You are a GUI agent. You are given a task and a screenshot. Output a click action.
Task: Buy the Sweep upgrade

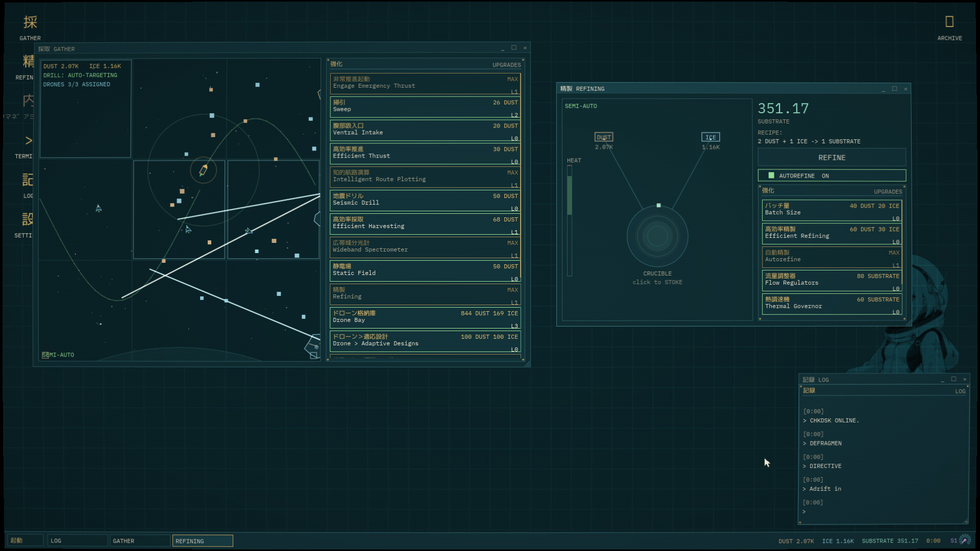pyautogui.click(x=425, y=108)
